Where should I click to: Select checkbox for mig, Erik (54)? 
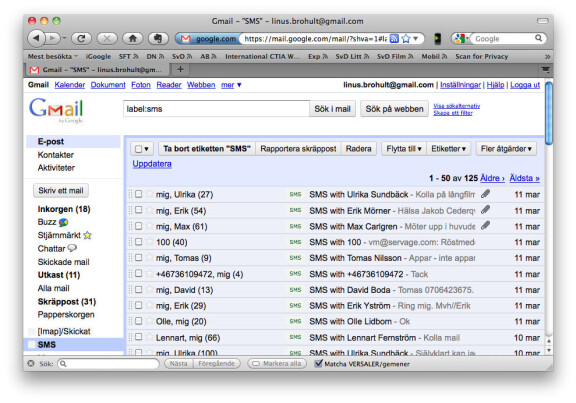(x=138, y=210)
